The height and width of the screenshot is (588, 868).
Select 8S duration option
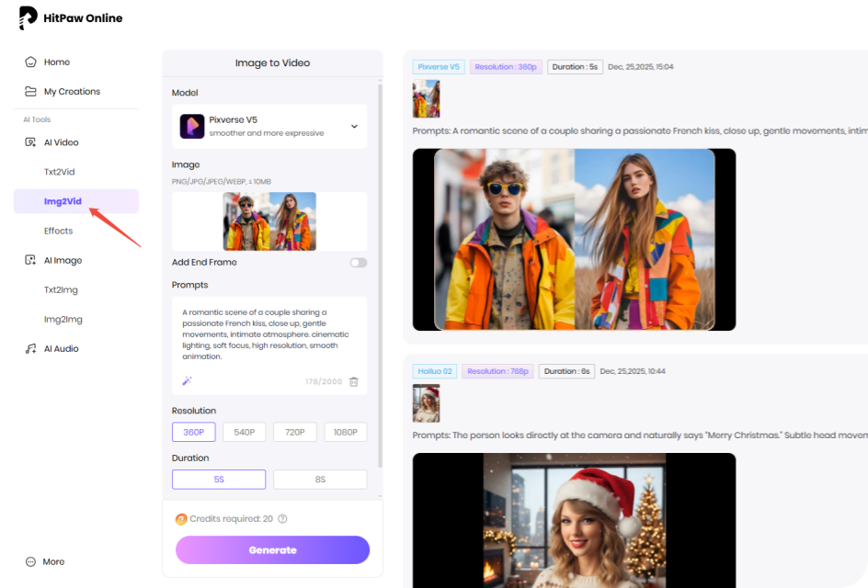[319, 480]
